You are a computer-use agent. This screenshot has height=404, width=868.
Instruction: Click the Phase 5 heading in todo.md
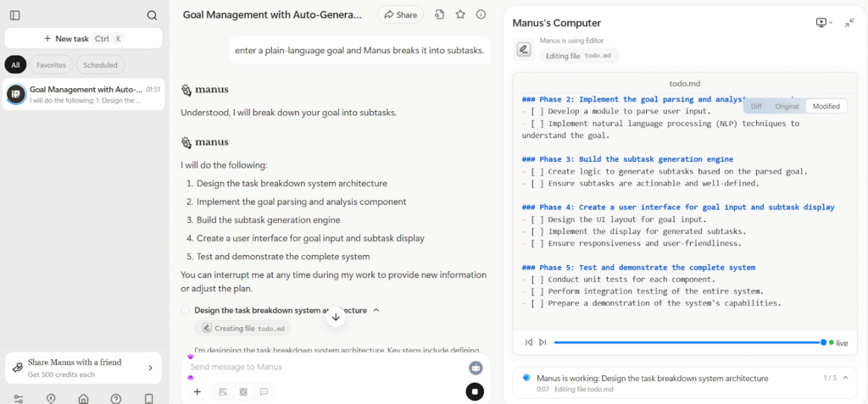(x=638, y=268)
